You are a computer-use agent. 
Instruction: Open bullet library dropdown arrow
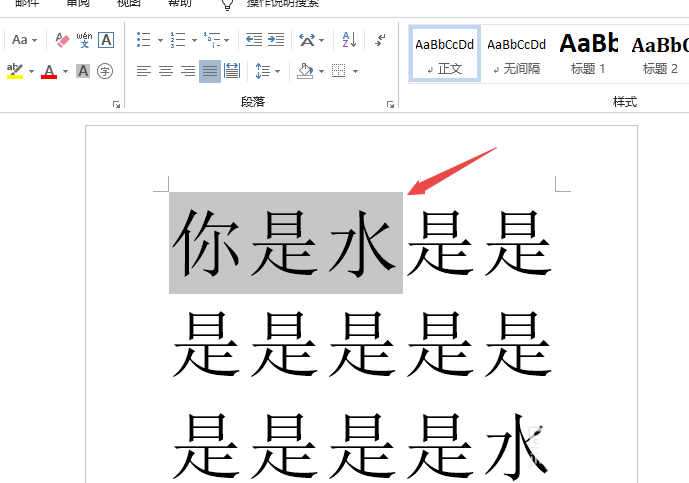click(x=160, y=40)
